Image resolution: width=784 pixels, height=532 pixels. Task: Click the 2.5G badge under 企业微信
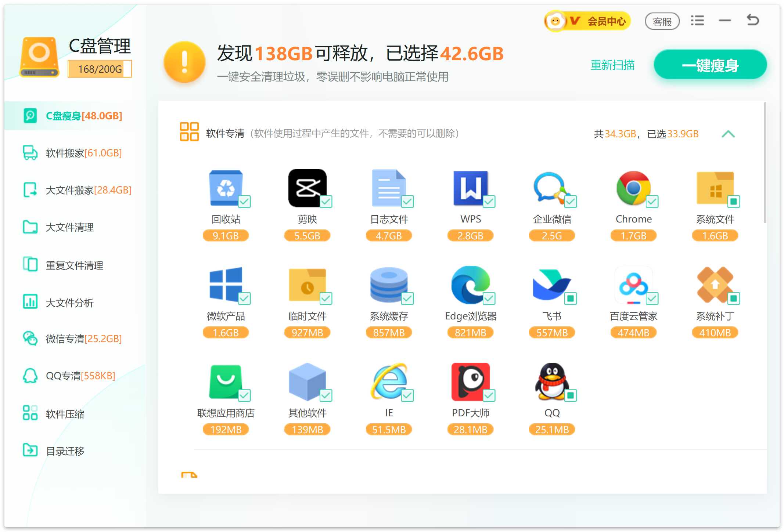552,236
